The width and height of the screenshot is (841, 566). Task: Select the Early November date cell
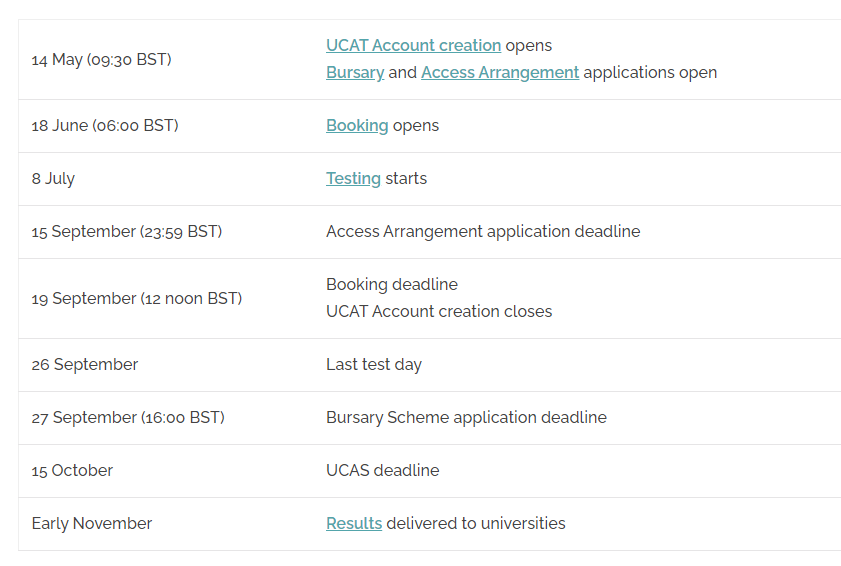(92, 524)
